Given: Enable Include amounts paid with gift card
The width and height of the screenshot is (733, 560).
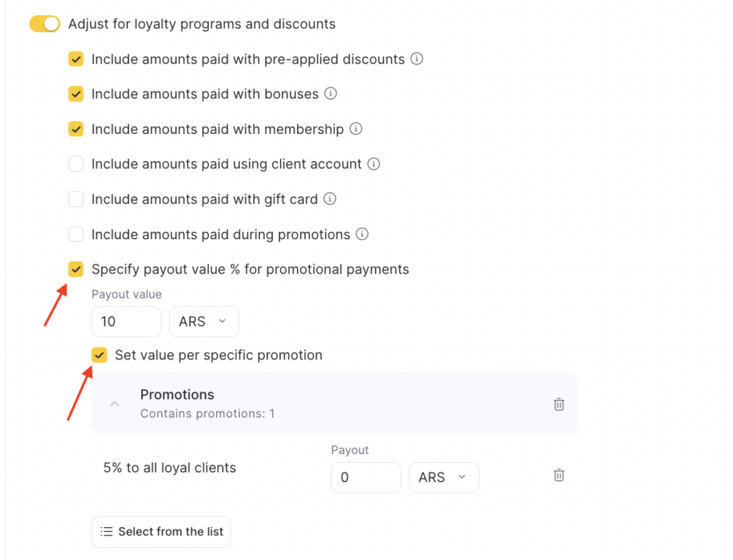Looking at the screenshot, I should [x=76, y=200].
